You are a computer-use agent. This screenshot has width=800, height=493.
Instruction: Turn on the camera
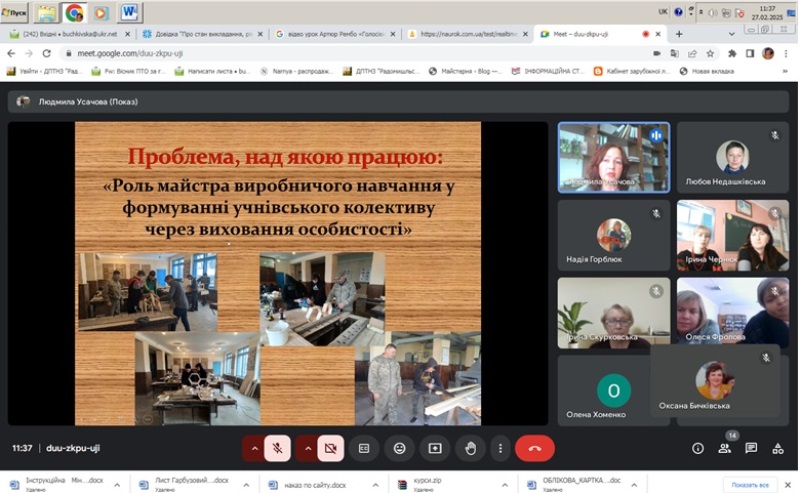(x=330, y=449)
